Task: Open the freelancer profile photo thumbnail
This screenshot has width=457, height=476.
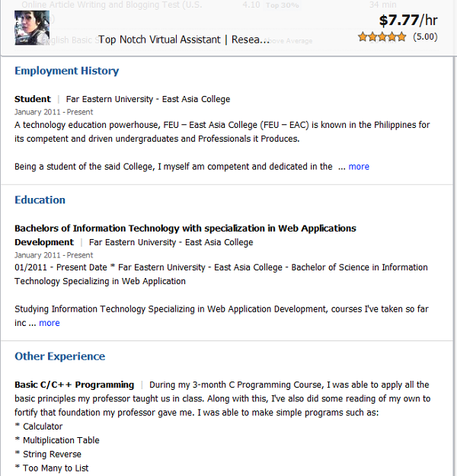Action: [x=32, y=27]
